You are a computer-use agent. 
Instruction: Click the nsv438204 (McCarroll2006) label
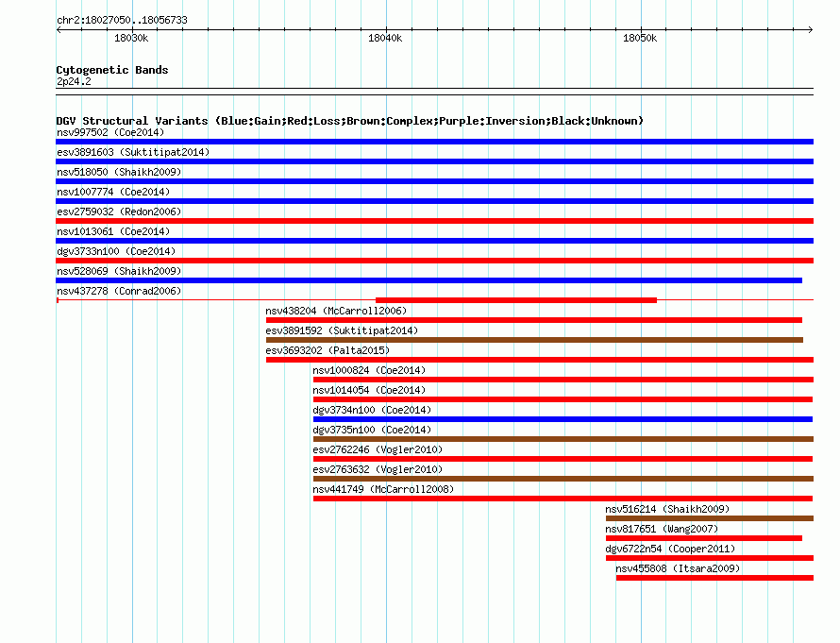click(x=336, y=311)
